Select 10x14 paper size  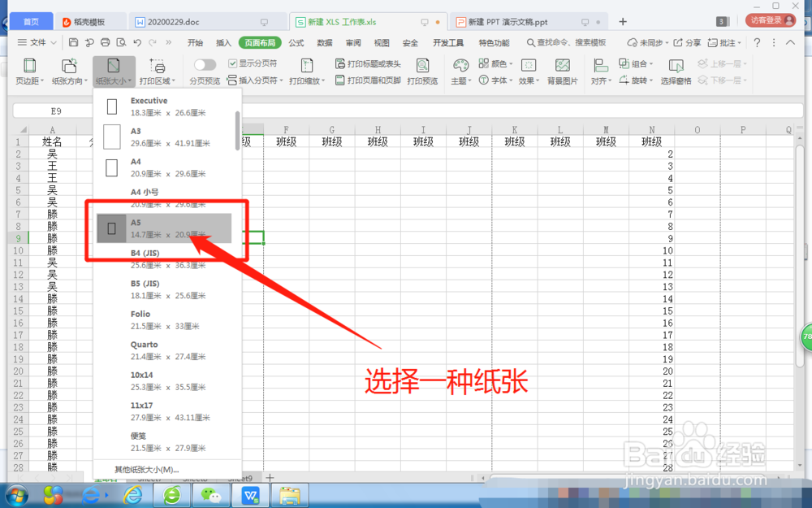[164, 381]
